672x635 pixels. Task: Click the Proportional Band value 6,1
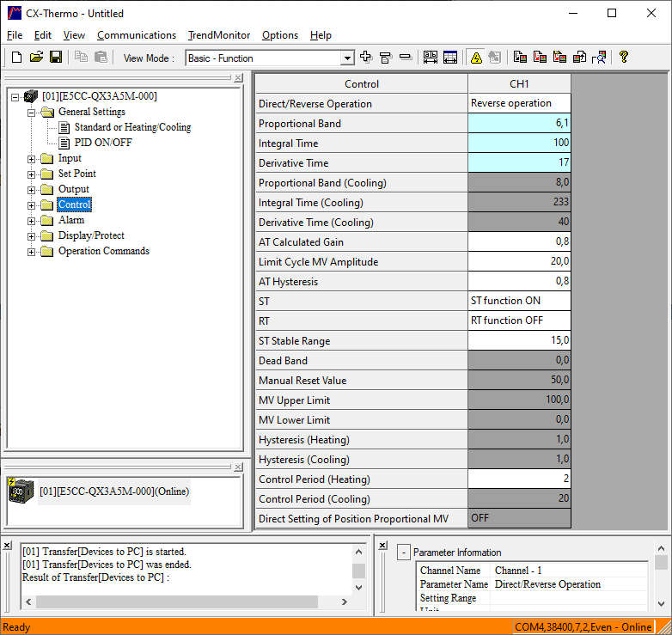(519, 123)
